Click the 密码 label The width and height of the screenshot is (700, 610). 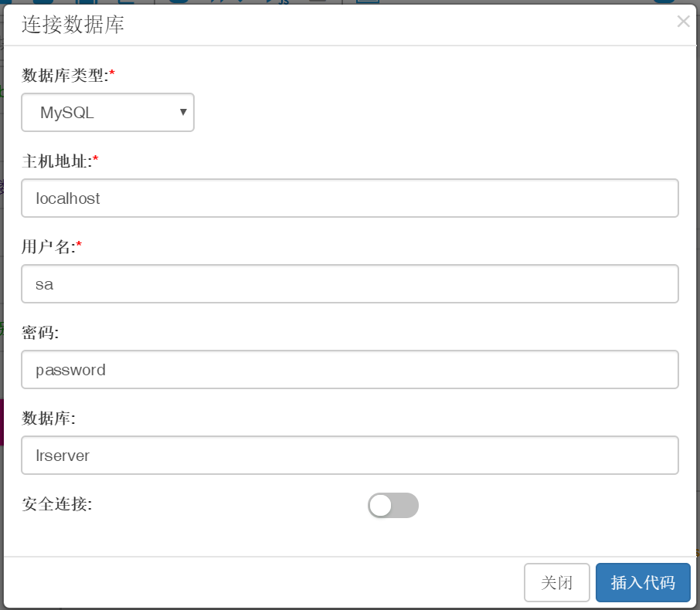pyautogui.click(x=40, y=333)
